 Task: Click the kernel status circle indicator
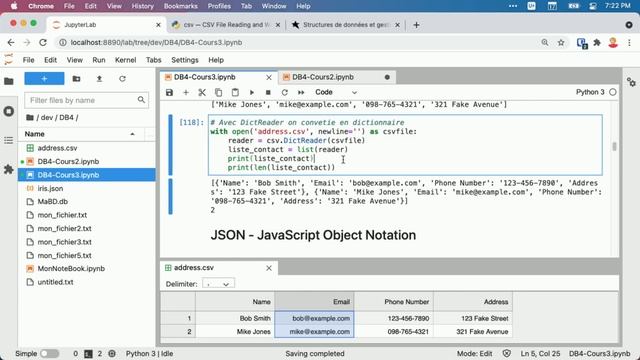pos(613,92)
